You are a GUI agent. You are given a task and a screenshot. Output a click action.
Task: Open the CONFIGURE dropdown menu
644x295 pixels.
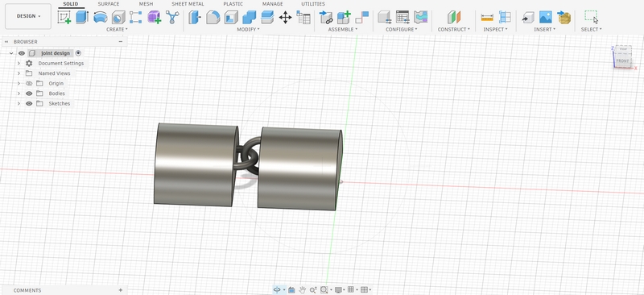pos(402,29)
